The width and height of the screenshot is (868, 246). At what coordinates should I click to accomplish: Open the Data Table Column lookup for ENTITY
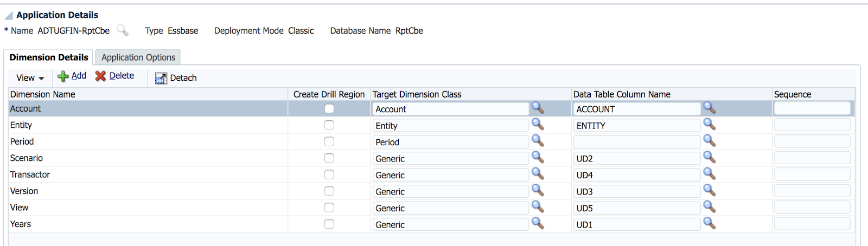[x=709, y=125]
